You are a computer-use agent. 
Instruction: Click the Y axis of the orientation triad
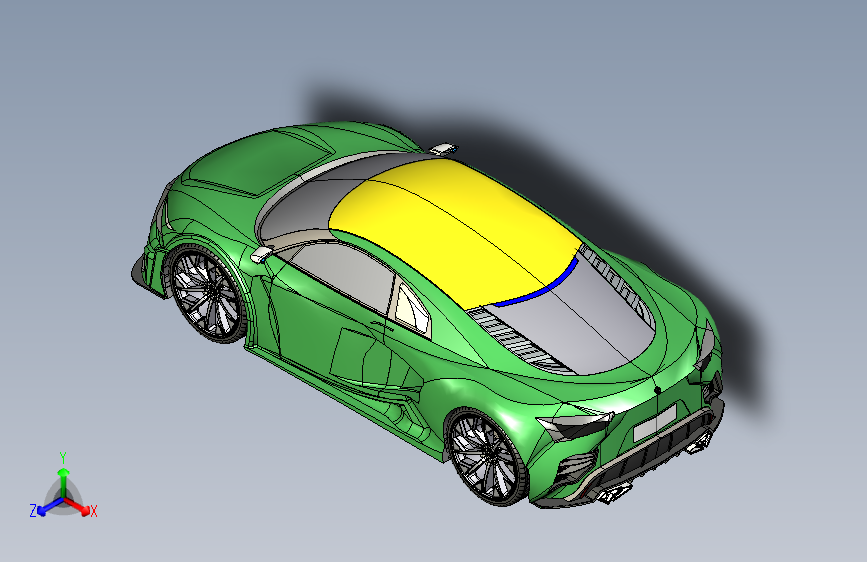pyautogui.click(x=64, y=480)
